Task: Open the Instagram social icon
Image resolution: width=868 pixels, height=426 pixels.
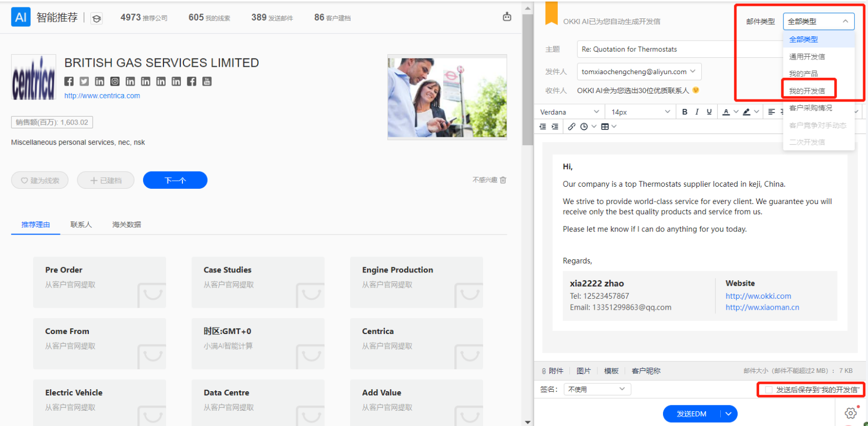Action: pyautogui.click(x=115, y=82)
